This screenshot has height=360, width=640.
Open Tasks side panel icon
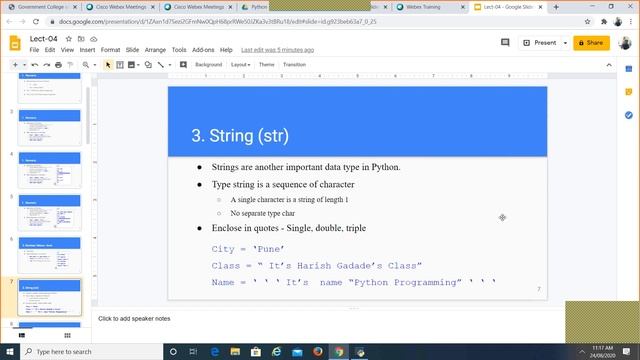(629, 116)
